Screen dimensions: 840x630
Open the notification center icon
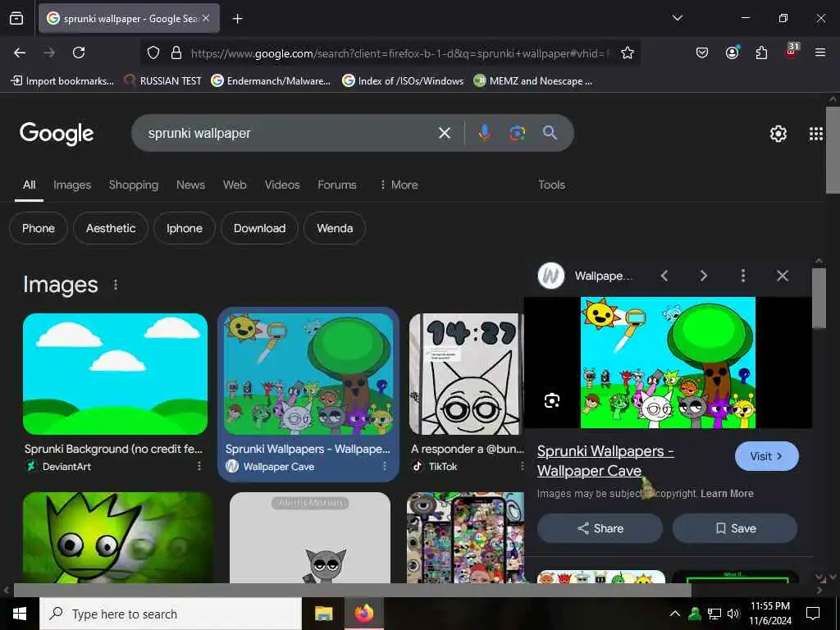pyautogui.click(x=813, y=614)
